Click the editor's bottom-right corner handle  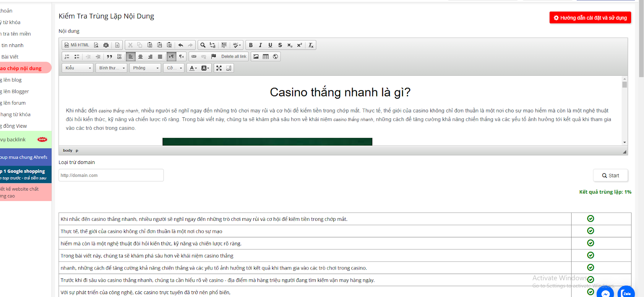[625, 152]
